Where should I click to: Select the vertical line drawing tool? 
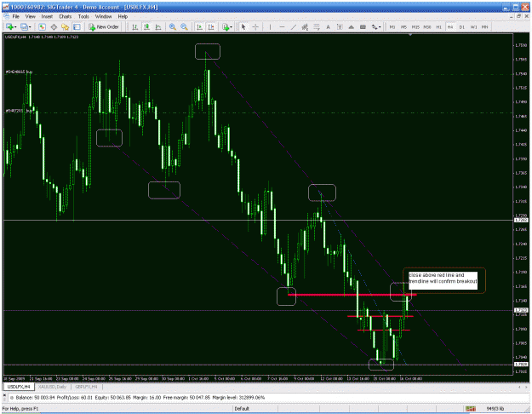click(x=270, y=26)
